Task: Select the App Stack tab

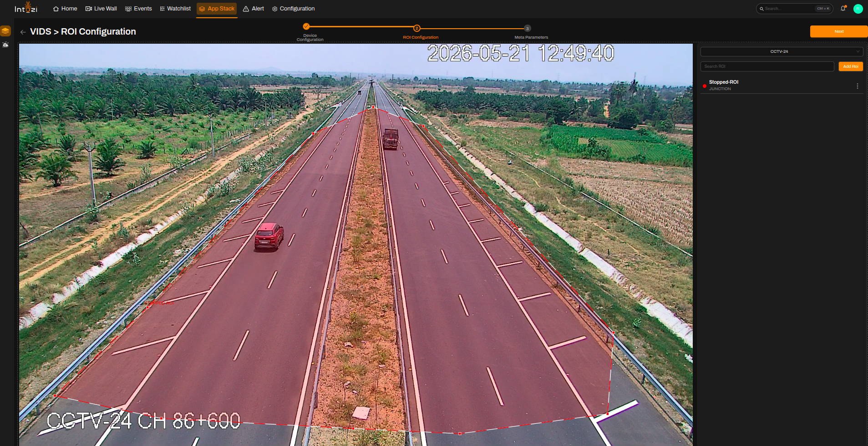Action: [217, 9]
